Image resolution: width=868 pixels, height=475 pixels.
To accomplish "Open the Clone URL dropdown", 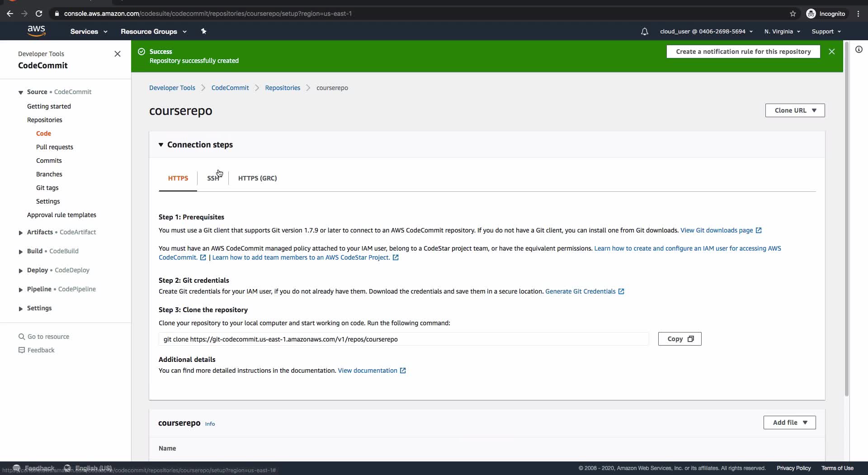I will pos(795,110).
